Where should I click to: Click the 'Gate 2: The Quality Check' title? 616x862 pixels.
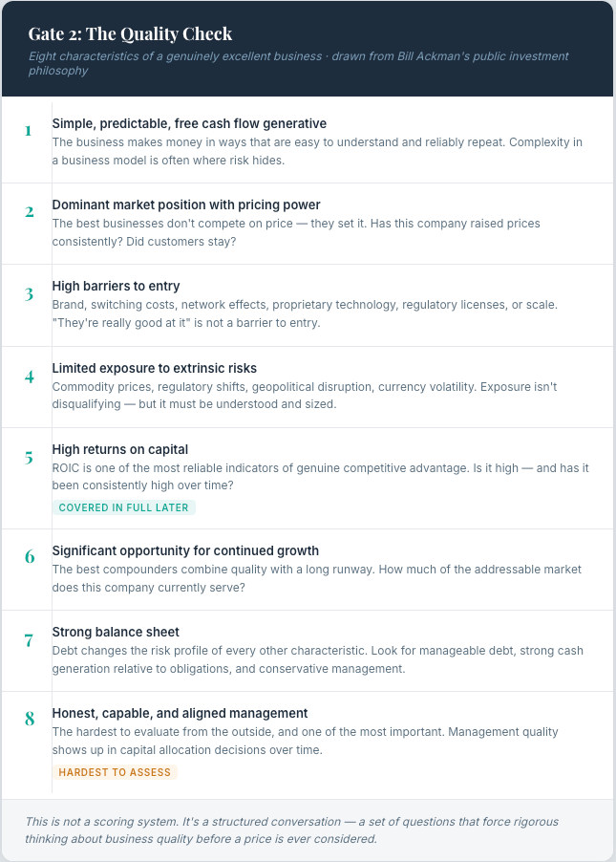(130, 34)
